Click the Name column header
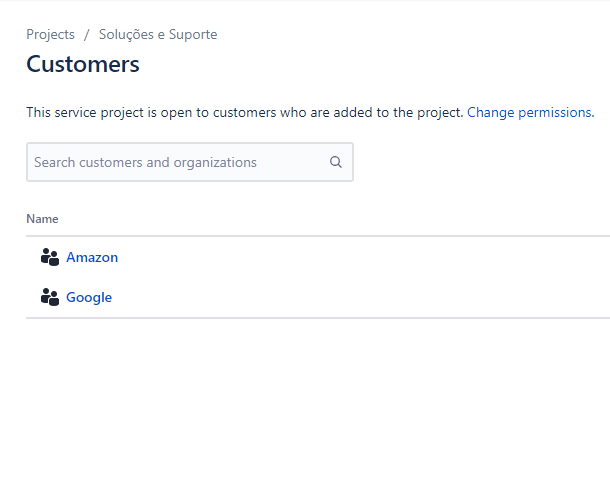 click(x=42, y=218)
